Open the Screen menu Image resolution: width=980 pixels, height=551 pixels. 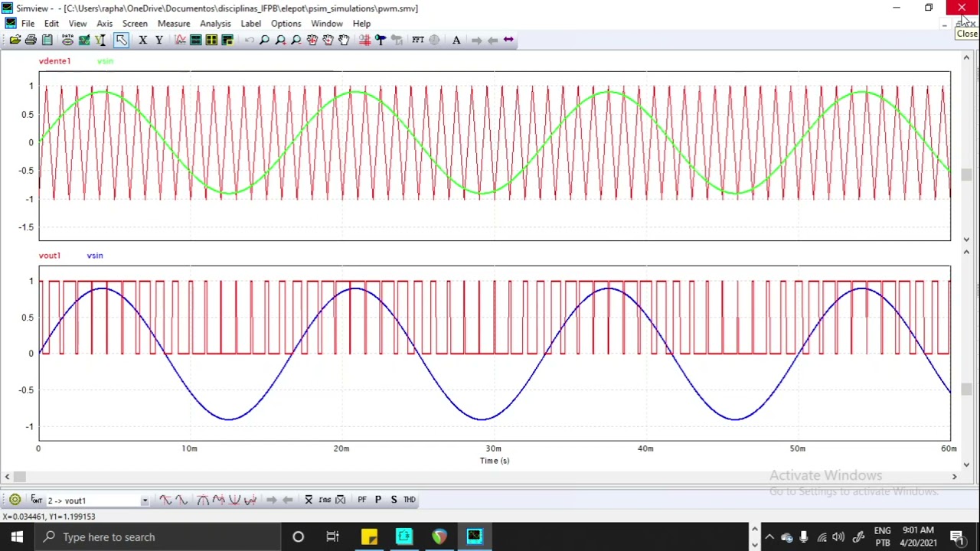pos(135,23)
